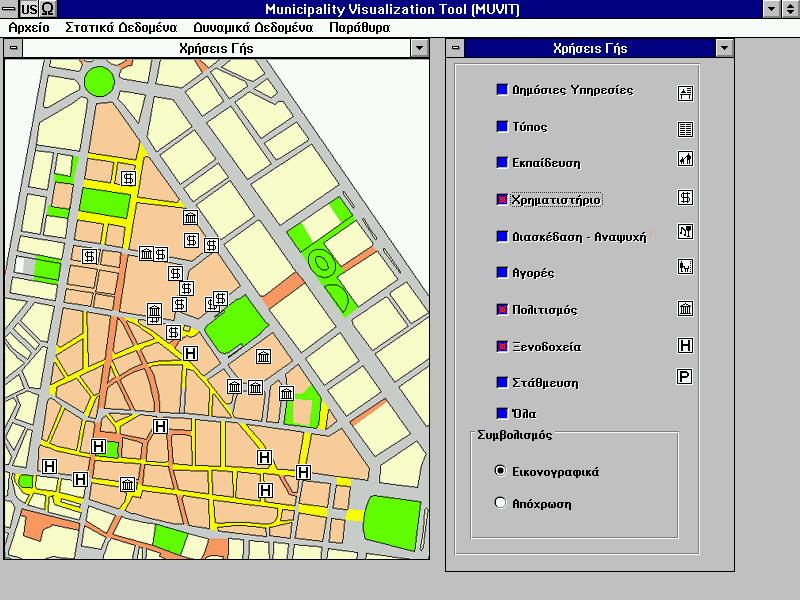Viewport: 800px width, 600px height.
Task: Click the Municipality Visualization Tool (MUVIT) title
Action: [392, 9]
